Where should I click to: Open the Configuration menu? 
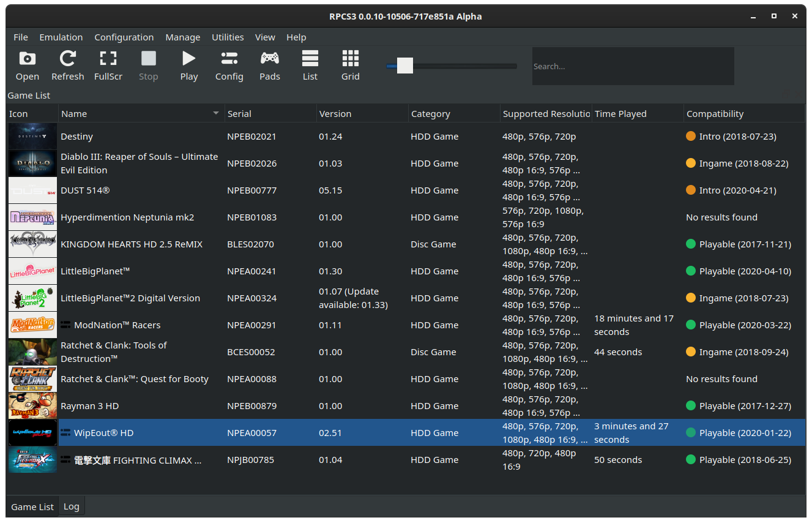[124, 37]
